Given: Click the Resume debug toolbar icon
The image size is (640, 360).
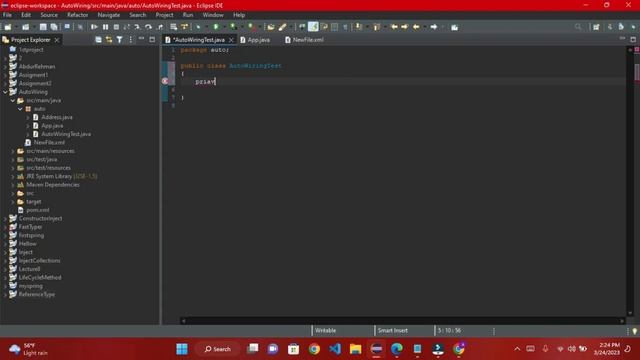Looking at the screenshot, I should point(94,27).
